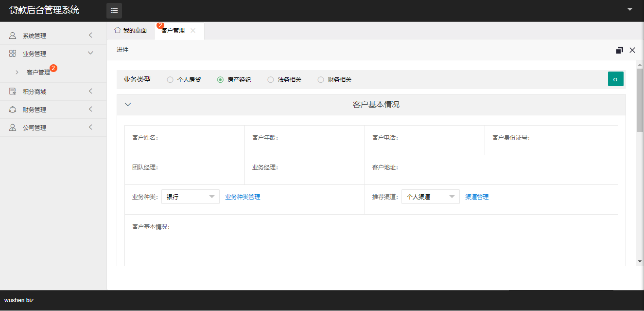The height and width of the screenshot is (311, 644).
Task: Click the hamburger menu toggle icon
Action: [x=114, y=11]
